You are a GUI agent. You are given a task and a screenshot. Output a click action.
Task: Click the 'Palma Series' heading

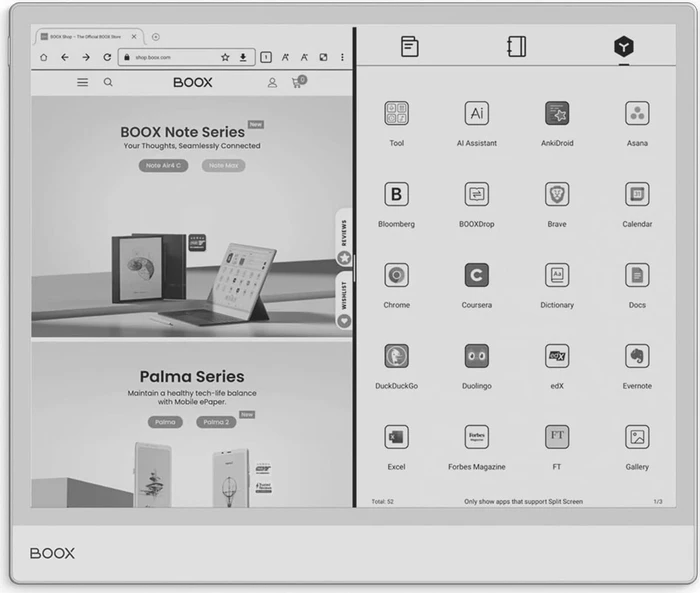tap(192, 376)
